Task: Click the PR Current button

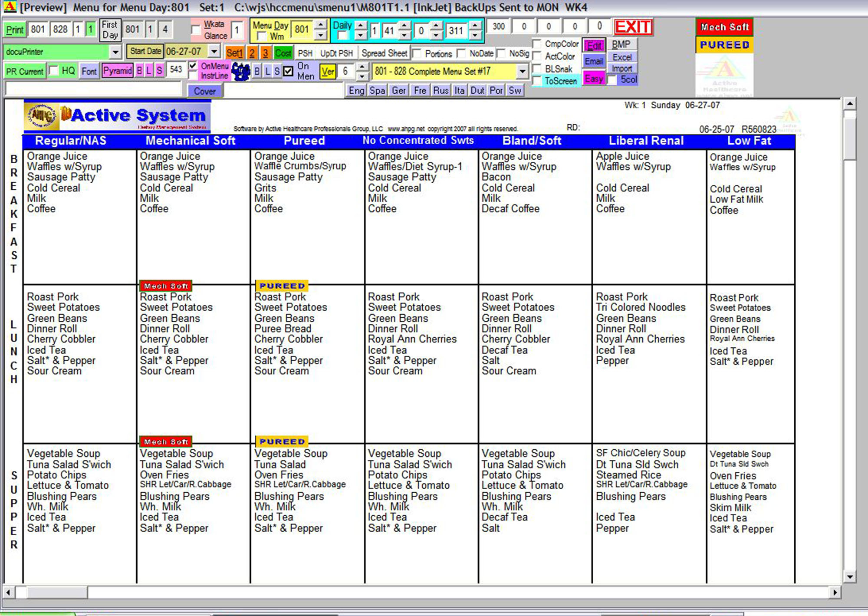Action: tap(25, 71)
